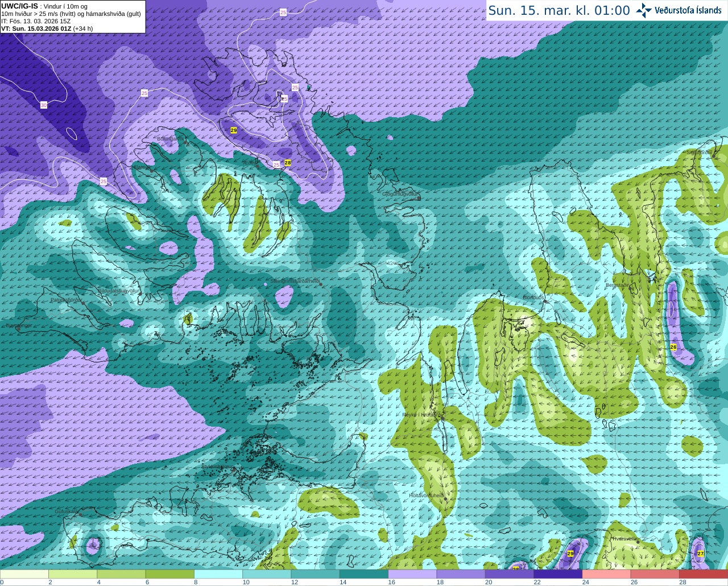The image size is (728, 586).
Task: Click the UWC/IG-IS model title text
Action: [19, 6]
